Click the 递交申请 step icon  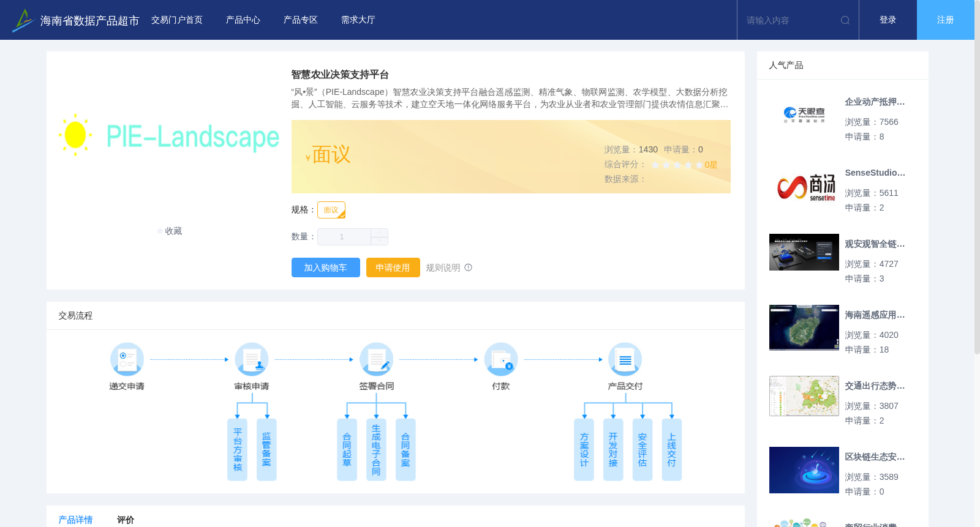[x=127, y=359]
